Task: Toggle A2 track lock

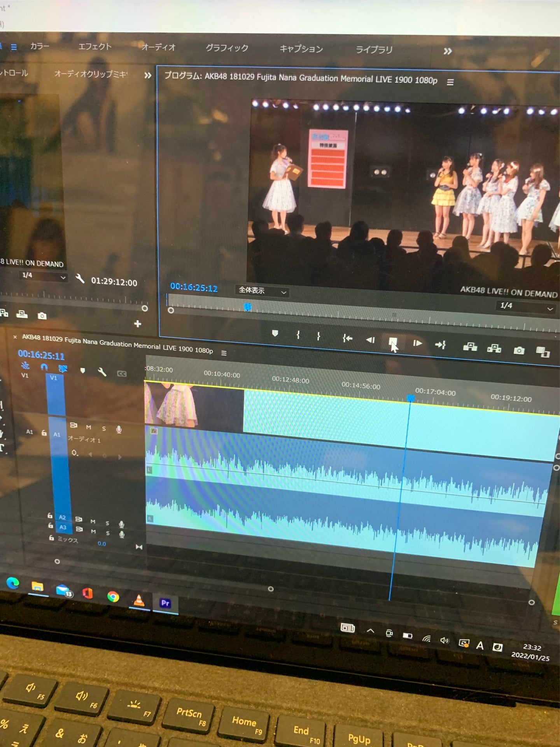Action: click(x=50, y=516)
